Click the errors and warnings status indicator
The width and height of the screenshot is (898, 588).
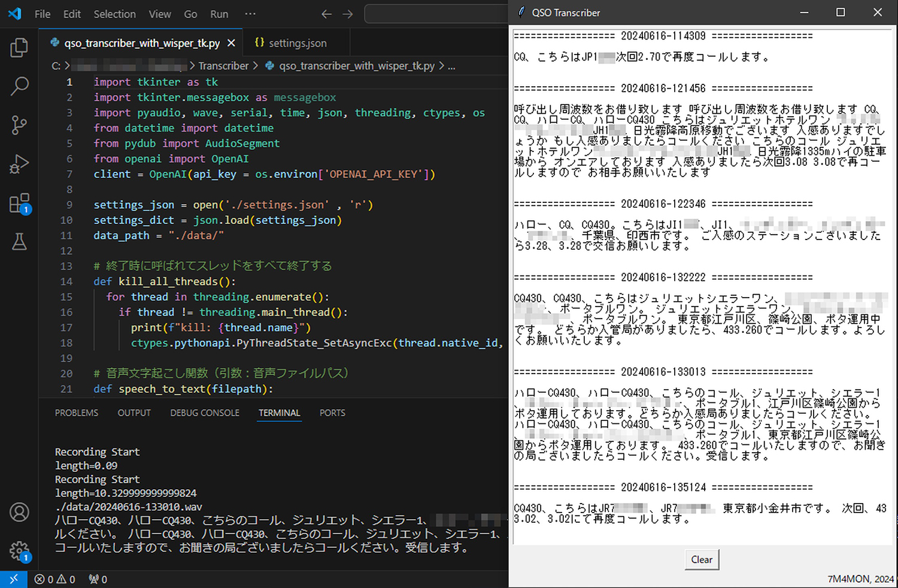coord(54,579)
